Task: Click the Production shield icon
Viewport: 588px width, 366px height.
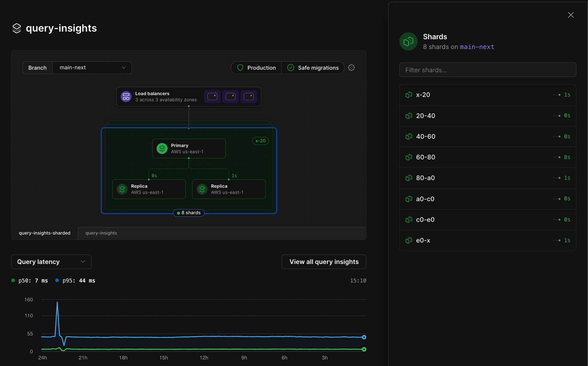Action: (x=240, y=68)
